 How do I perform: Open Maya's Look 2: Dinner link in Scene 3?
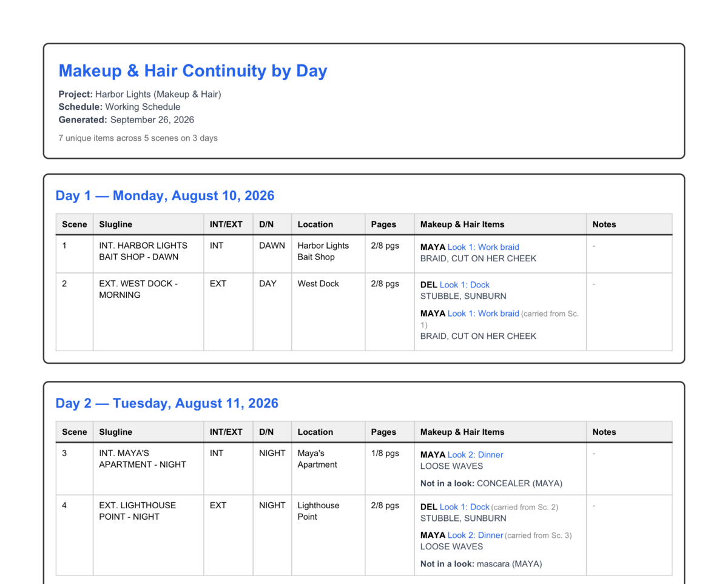pyautogui.click(x=475, y=455)
